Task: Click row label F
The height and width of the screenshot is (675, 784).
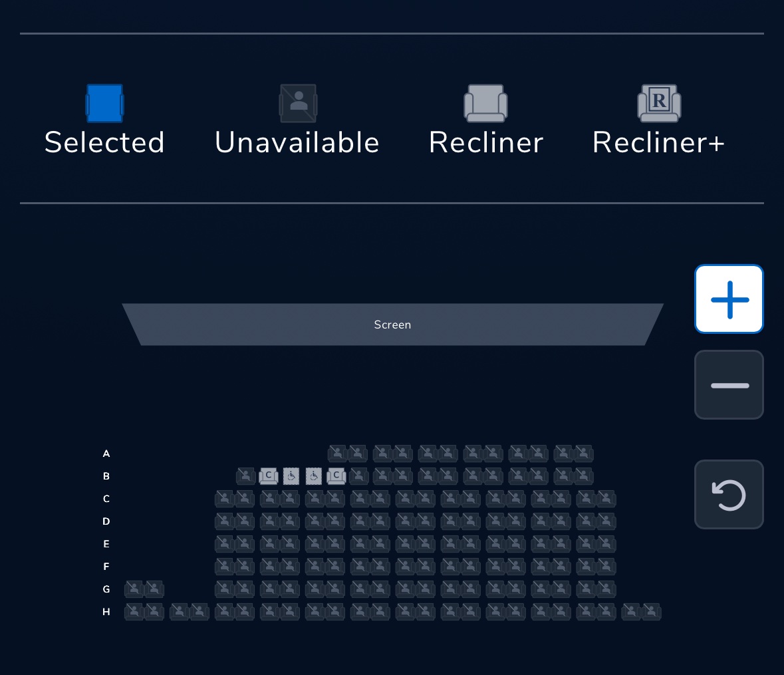Action: point(106,567)
